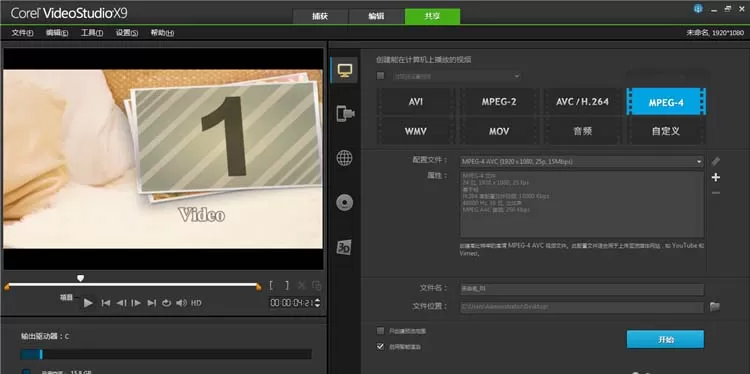Click the preview video image
This screenshot has width=750, height=374.
click(164, 159)
